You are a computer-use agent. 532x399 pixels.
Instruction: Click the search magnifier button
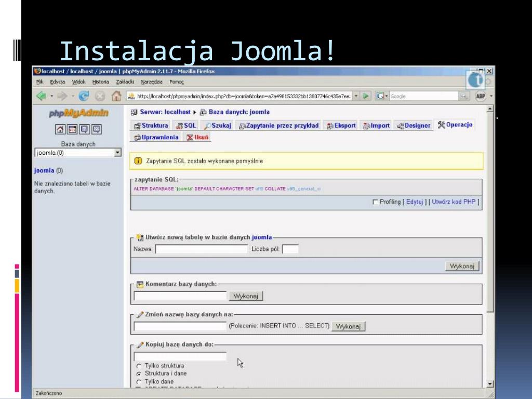pyautogui.click(x=463, y=96)
